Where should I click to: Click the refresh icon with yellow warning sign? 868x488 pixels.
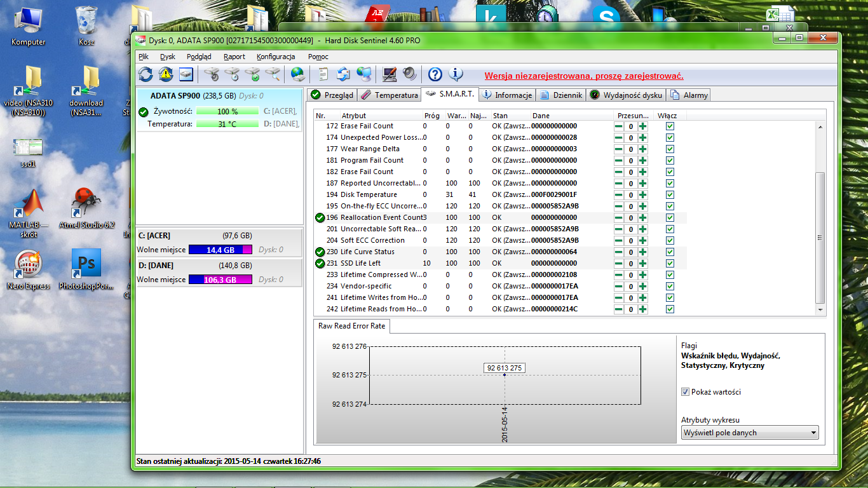(x=166, y=74)
